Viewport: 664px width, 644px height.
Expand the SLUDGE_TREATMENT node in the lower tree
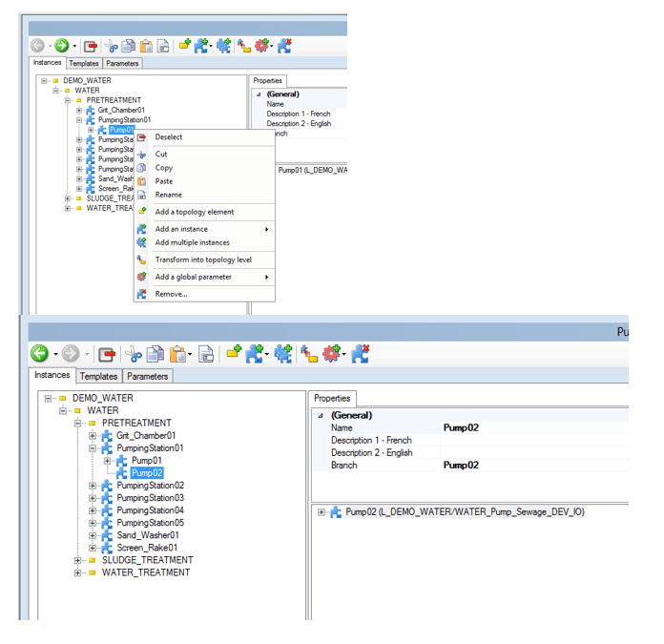pyautogui.click(x=78, y=560)
